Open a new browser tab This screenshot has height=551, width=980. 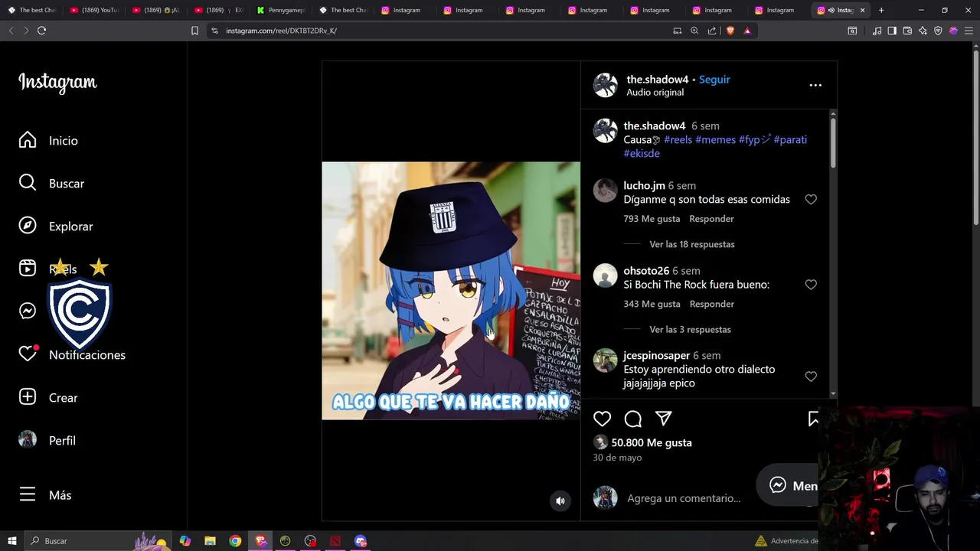tap(881, 10)
